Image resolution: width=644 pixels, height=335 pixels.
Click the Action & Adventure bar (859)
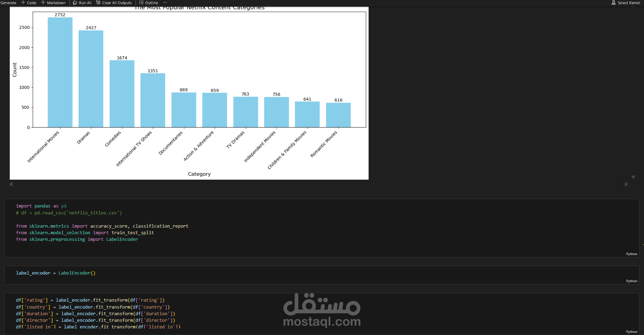[x=215, y=110]
